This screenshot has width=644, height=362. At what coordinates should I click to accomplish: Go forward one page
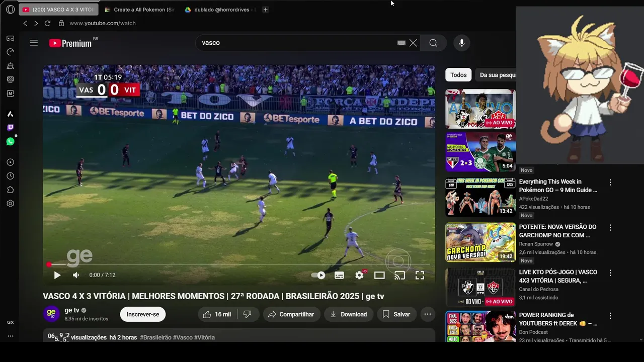(36, 23)
